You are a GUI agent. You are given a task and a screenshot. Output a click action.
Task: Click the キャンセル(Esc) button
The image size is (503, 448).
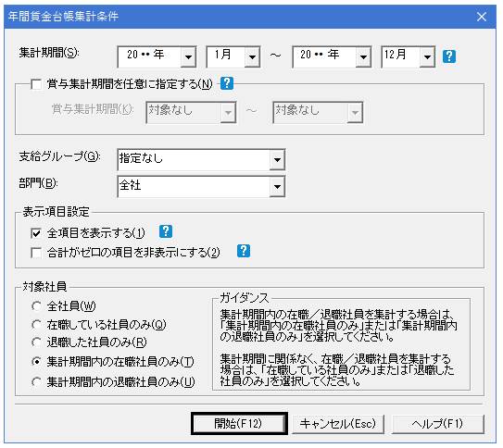338,424
